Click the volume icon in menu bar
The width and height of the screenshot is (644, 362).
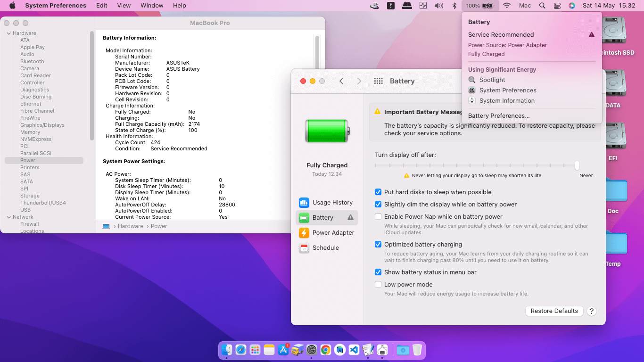pyautogui.click(x=439, y=6)
